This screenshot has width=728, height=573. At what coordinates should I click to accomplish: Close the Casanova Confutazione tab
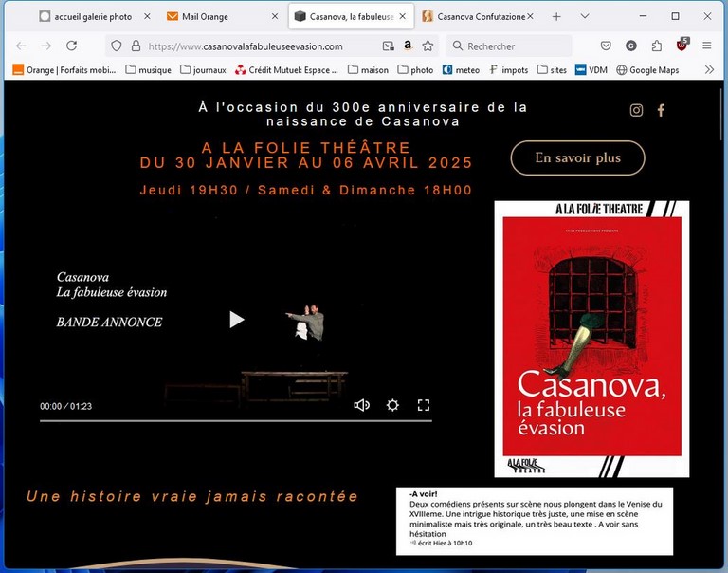[530, 16]
